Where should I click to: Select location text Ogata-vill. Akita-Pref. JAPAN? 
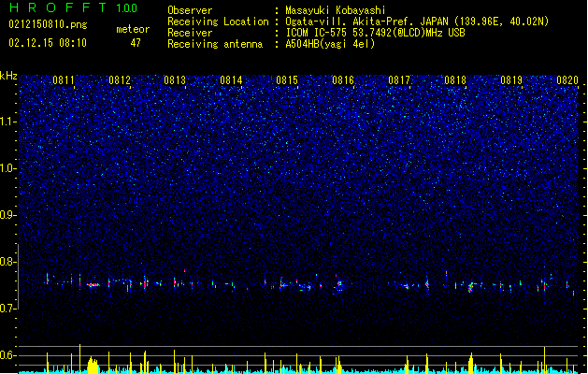coord(366,22)
